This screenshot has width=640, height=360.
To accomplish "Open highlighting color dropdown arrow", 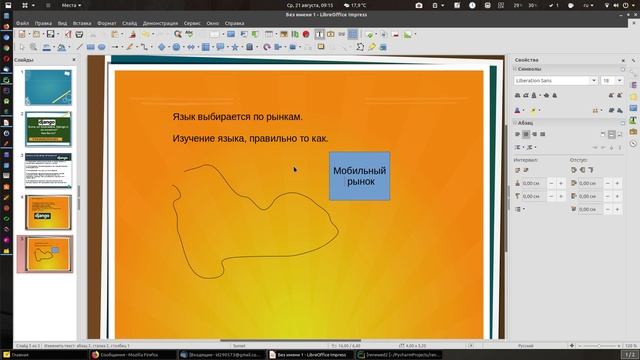I will [540, 110].
